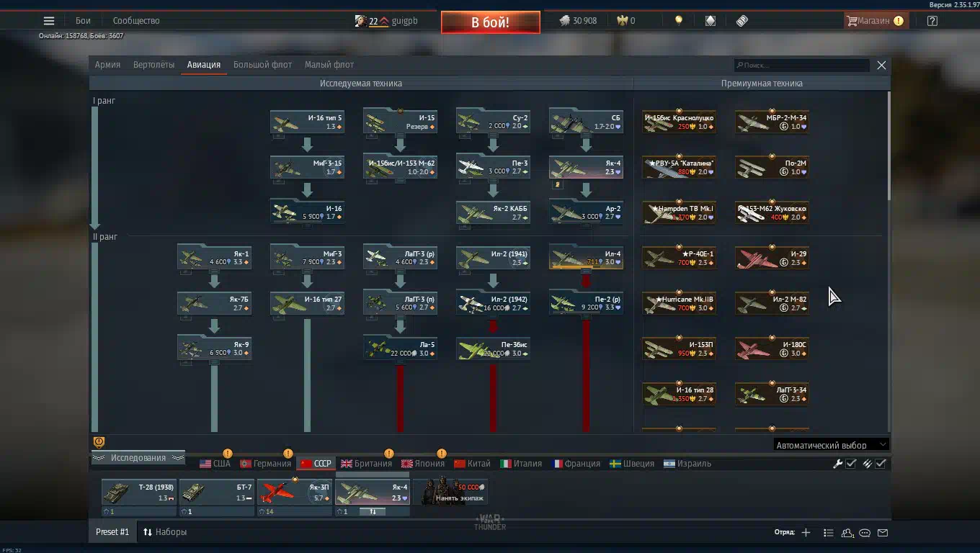The height and width of the screenshot is (553, 980).
Task: Toggle the auto-resupply checkbox beside stripes icon
Action: tap(881, 464)
